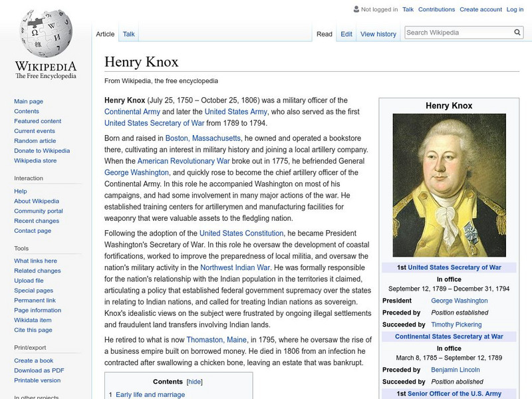The width and height of the screenshot is (532, 399).
Task: Click the search magnifier icon
Action: [517, 32]
